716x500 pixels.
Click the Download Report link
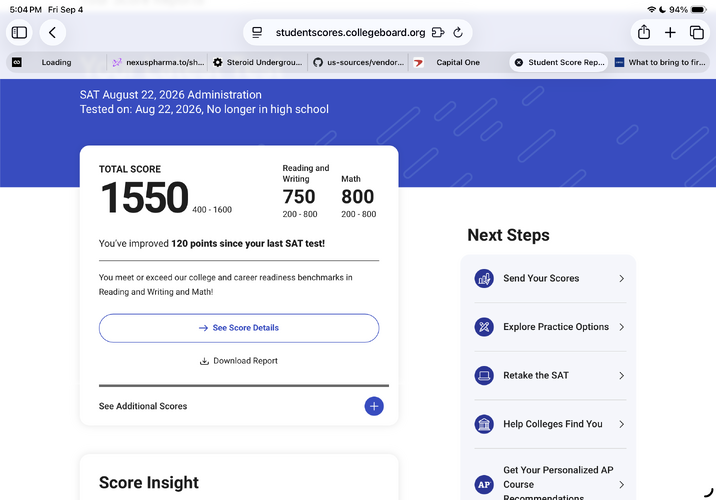pyautogui.click(x=239, y=361)
